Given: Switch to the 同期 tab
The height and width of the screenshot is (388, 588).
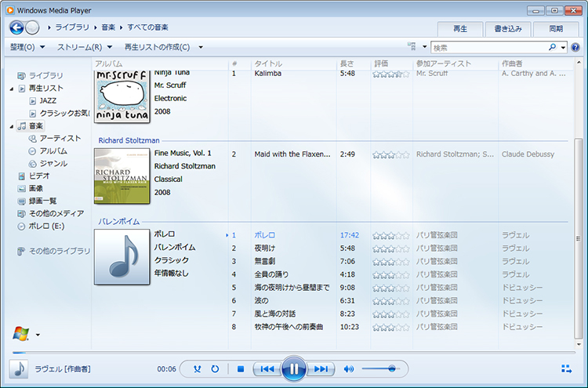Looking at the screenshot, I should coord(556,29).
